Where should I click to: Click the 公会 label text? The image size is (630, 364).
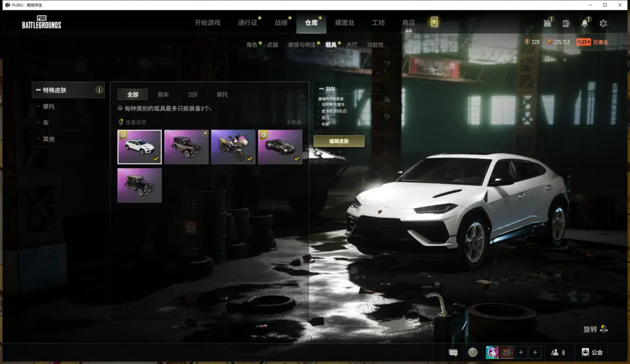click(597, 352)
